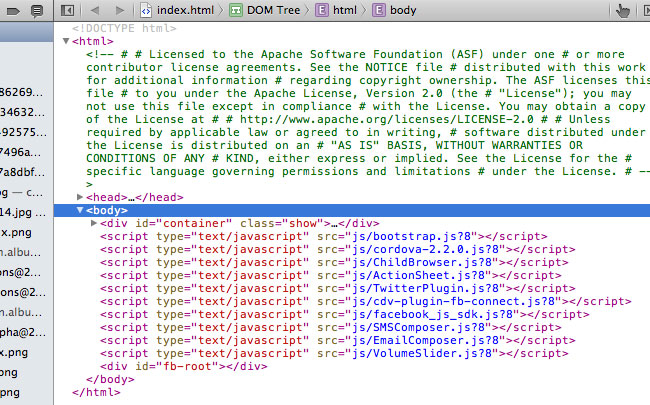Click the show class attribute value

coord(303,223)
